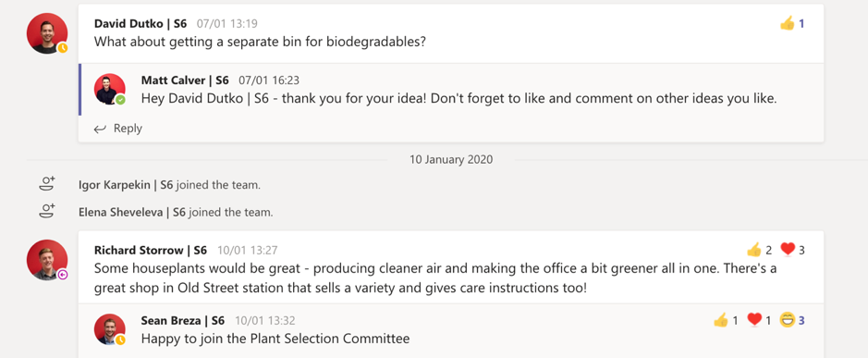Image resolution: width=868 pixels, height=358 pixels.
Task: Click the 10/01 13:27 timestamp
Action: click(x=248, y=251)
